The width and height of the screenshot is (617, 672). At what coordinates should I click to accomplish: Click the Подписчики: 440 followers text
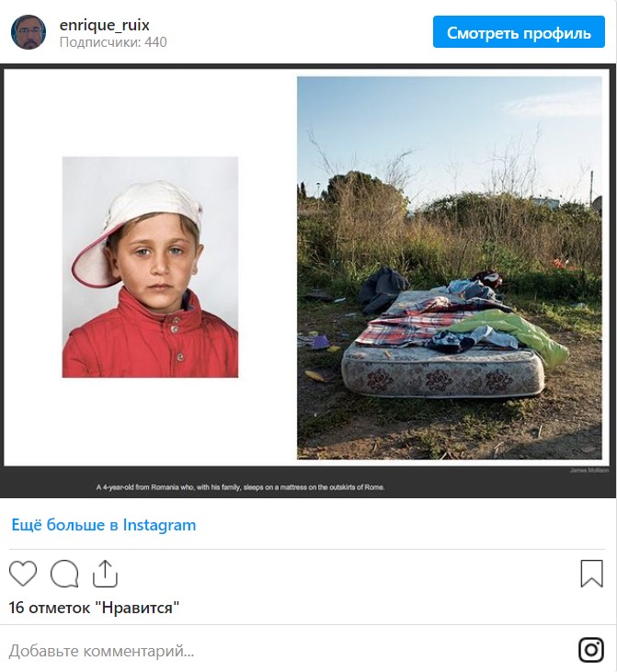113,42
